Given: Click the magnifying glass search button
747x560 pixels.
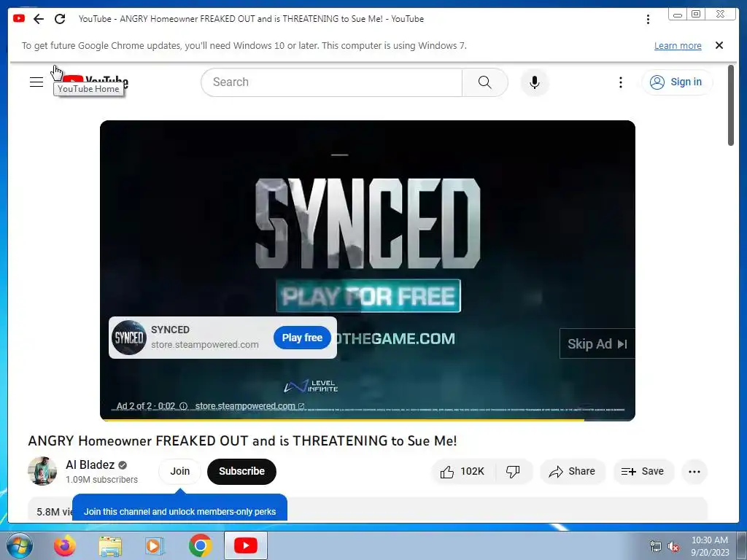Looking at the screenshot, I should point(484,82).
